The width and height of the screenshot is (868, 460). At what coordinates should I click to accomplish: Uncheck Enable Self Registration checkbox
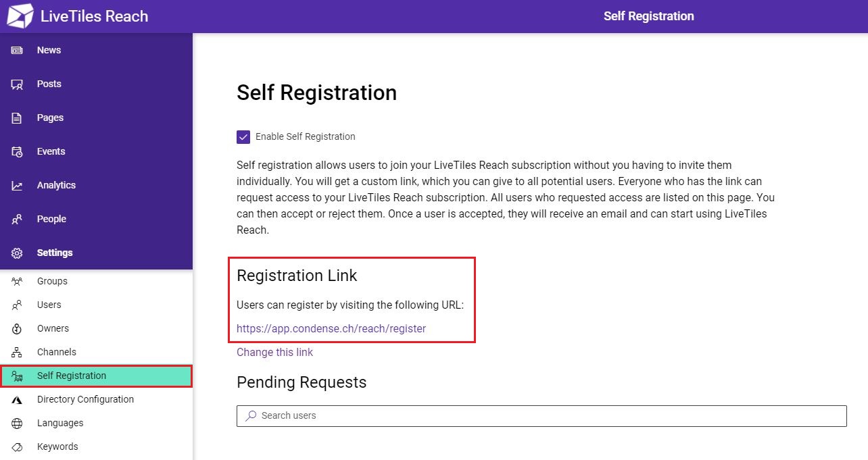tap(243, 137)
